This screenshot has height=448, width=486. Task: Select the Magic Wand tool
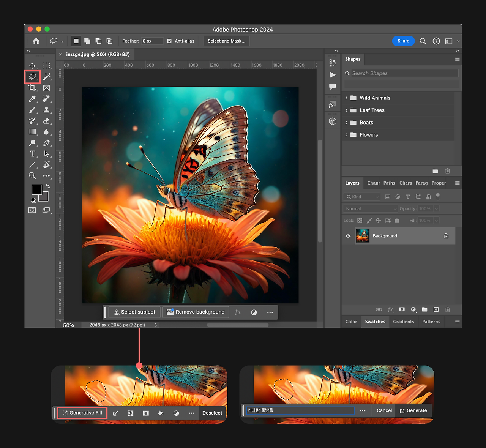[x=46, y=77]
